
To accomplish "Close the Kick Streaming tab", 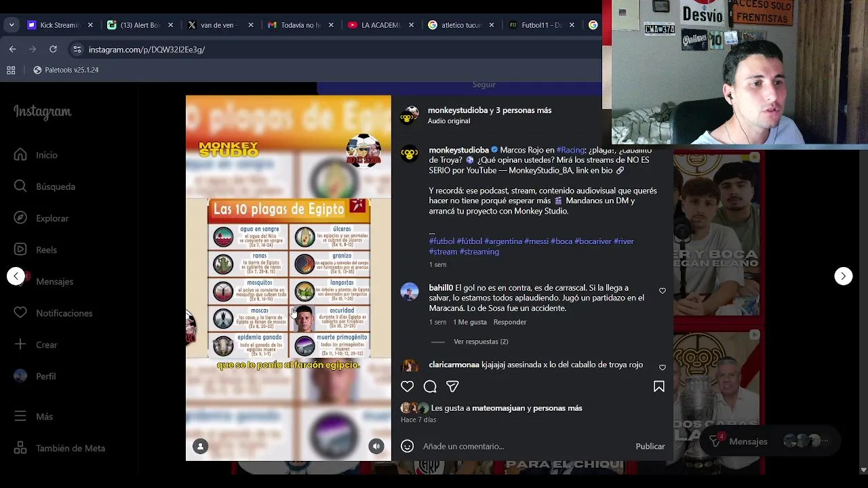I will [90, 25].
